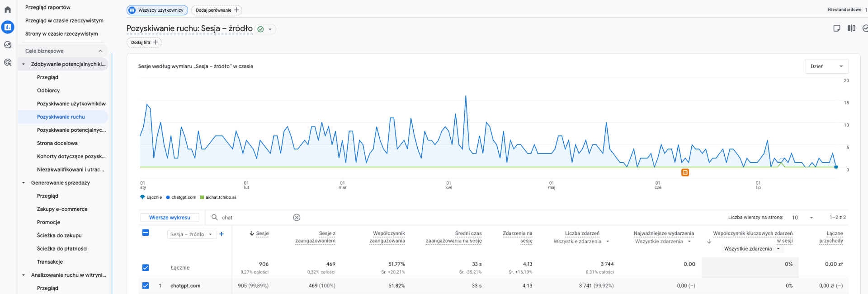Viewport: 868px width, 294px height.
Task: Clear the chat search with the X icon
Action: tap(297, 218)
